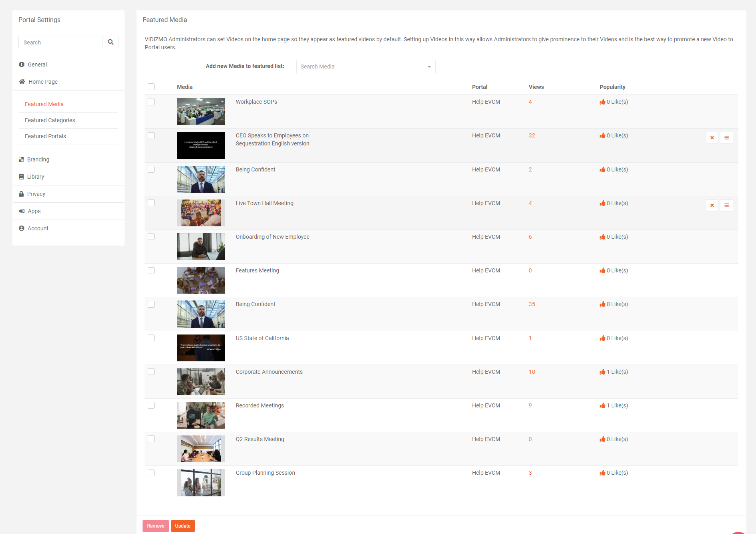Click the search magnifier icon in Portal Settings
756x534 pixels.
click(x=111, y=42)
